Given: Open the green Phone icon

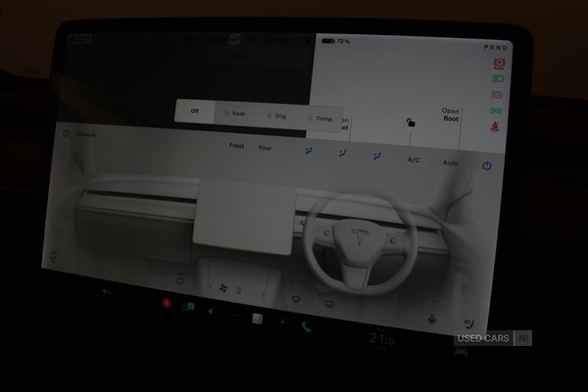Looking at the screenshot, I should [x=307, y=326].
